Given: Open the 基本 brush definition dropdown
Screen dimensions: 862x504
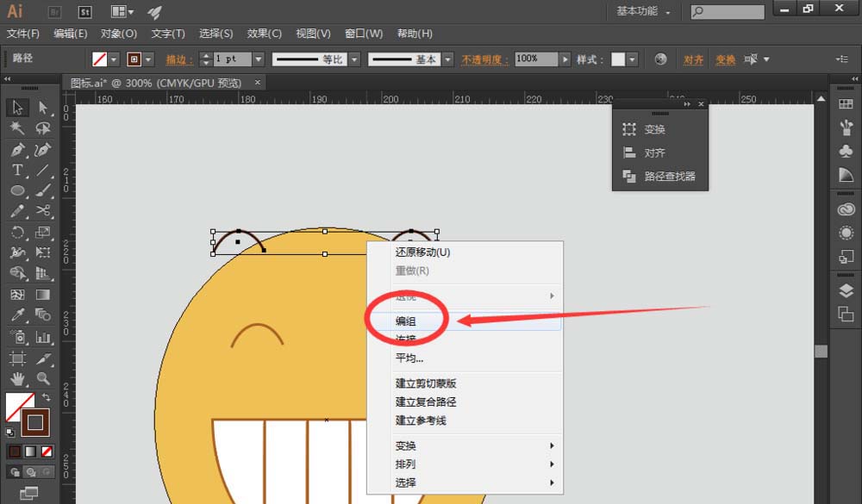Looking at the screenshot, I should click(448, 59).
